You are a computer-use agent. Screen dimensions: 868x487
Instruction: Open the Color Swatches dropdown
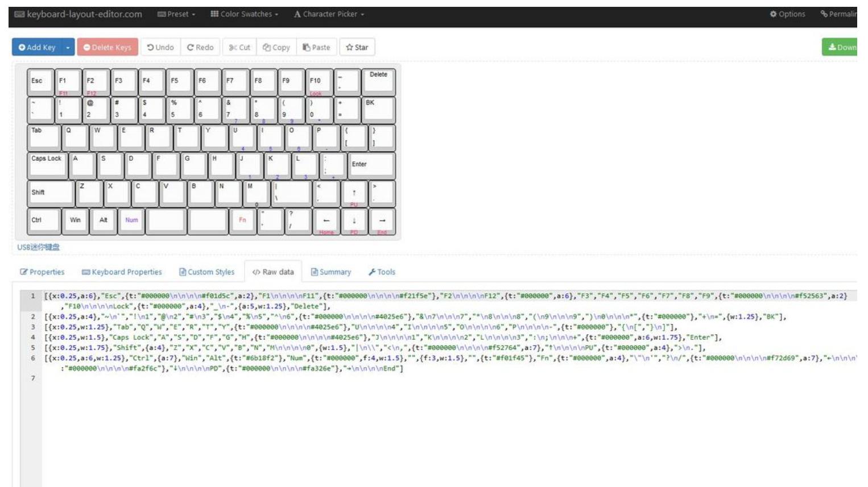click(244, 14)
